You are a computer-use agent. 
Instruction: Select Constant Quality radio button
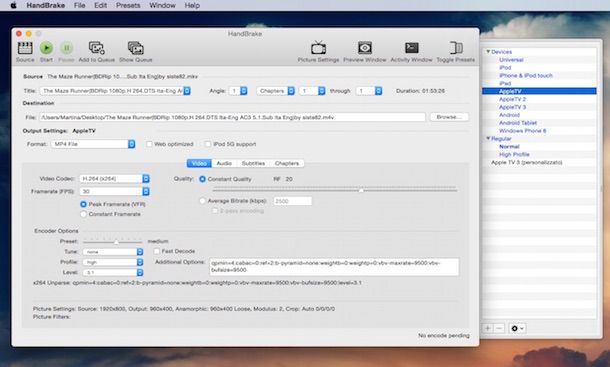tap(202, 179)
